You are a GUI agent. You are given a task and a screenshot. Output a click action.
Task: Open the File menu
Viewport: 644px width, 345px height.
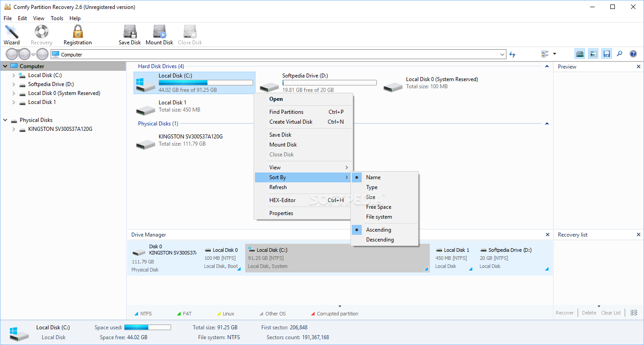8,18
